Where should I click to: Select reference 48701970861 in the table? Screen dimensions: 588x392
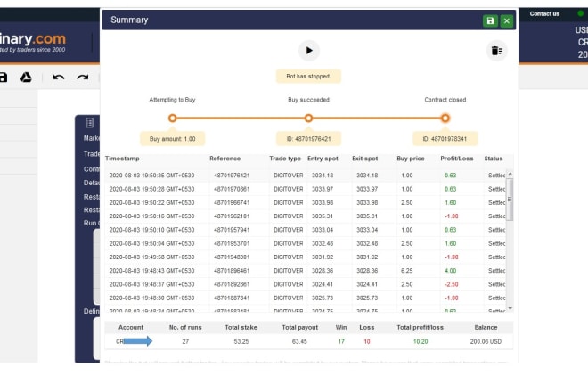(x=232, y=189)
